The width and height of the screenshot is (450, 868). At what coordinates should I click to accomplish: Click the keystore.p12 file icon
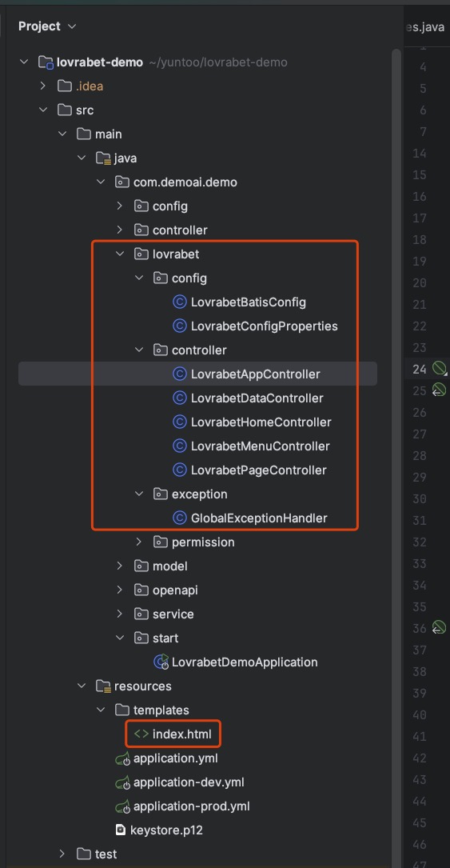point(121,830)
